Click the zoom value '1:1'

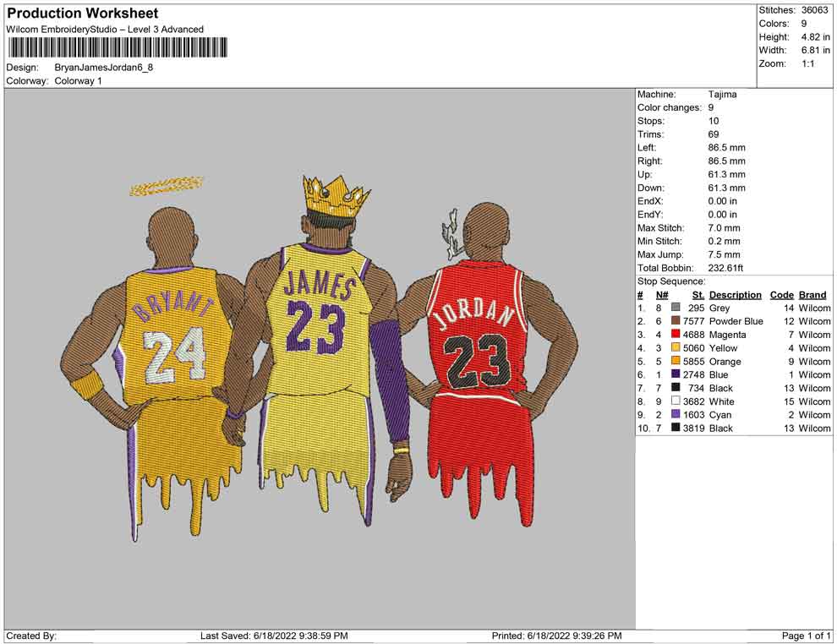807,63
